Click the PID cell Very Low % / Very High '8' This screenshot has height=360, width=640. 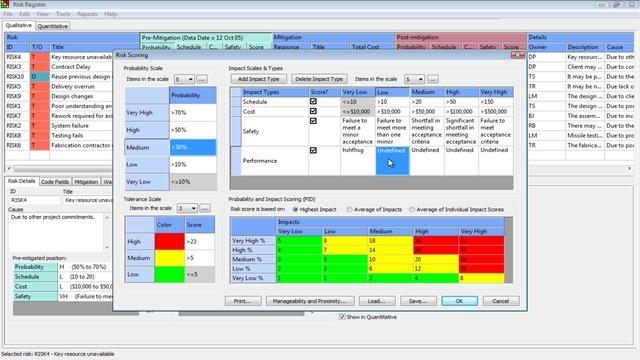point(481,278)
